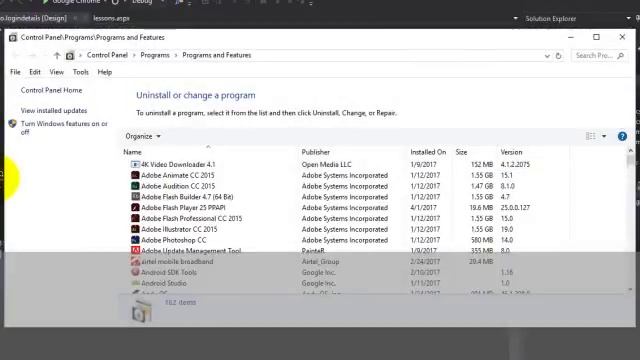This screenshot has width=640, height=360.
Task: Go to Programs breadcrumb
Action: (x=155, y=55)
